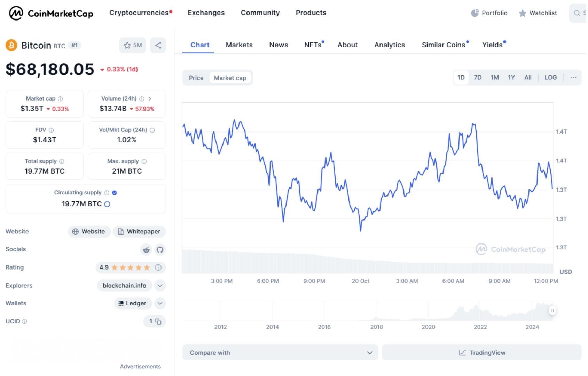Screen dimensions: 588x376
Task: Switch to the Markets tab
Action: click(x=239, y=45)
